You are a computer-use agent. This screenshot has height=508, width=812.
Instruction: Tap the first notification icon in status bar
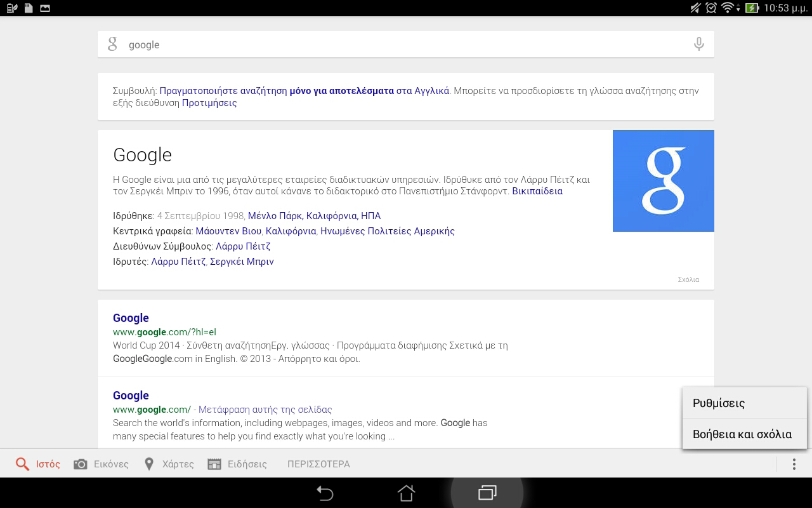click(11, 8)
